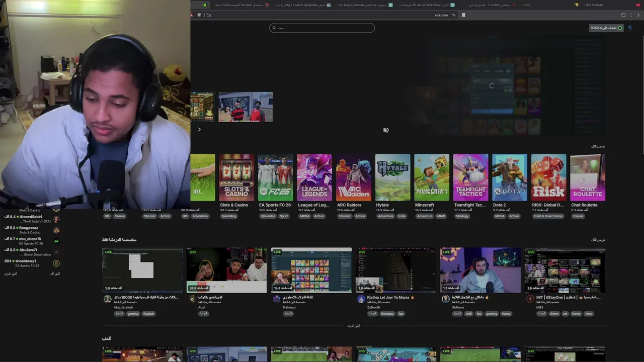This screenshot has height=362, width=644.
Task: Open the Teamfight Tactics category cover
Action: (x=470, y=177)
